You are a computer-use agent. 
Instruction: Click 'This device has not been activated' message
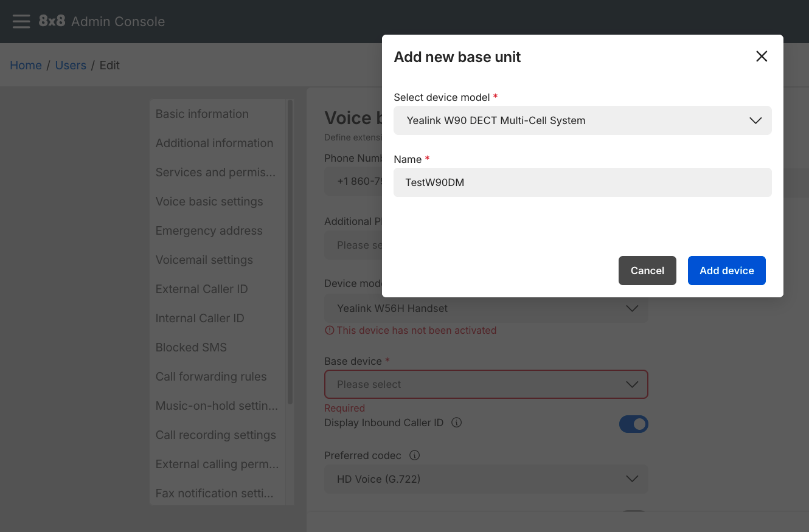tap(417, 330)
